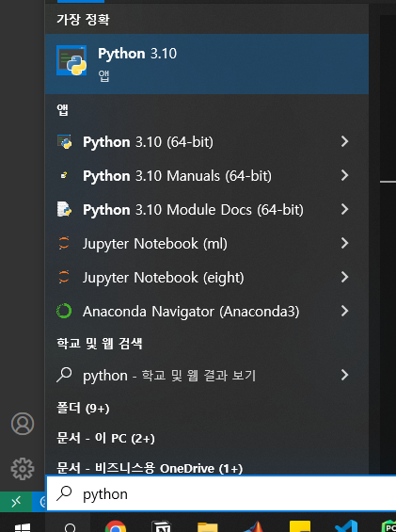This screenshot has height=532, width=396.
Task: Expand the python web search result arrow
Action: click(x=344, y=375)
